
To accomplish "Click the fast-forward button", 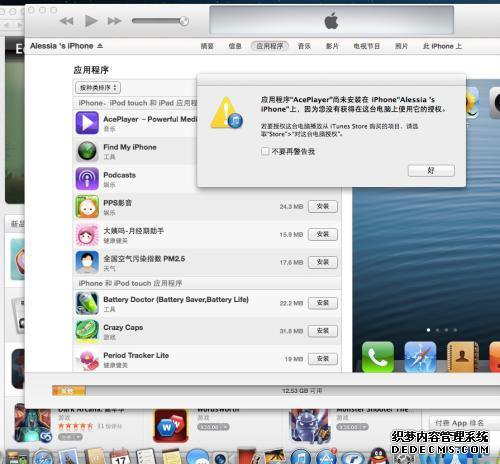I will coord(114,21).
